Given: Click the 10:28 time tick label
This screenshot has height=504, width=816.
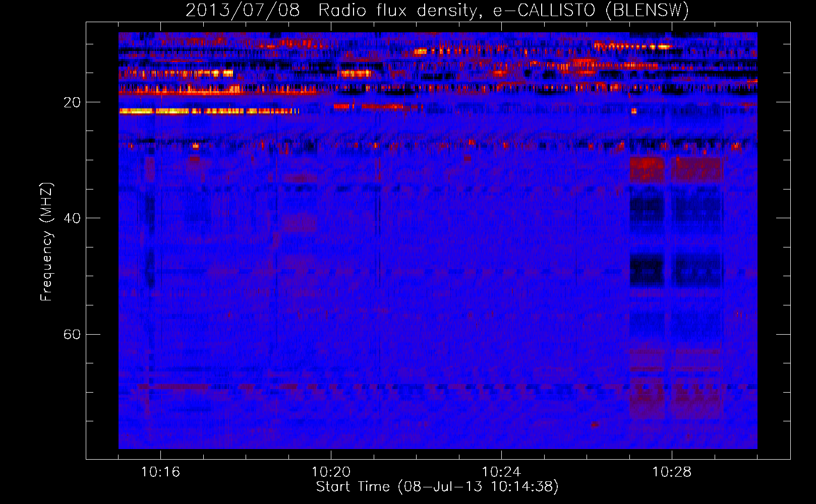Looking at the screenshot, I should (672, 472).
